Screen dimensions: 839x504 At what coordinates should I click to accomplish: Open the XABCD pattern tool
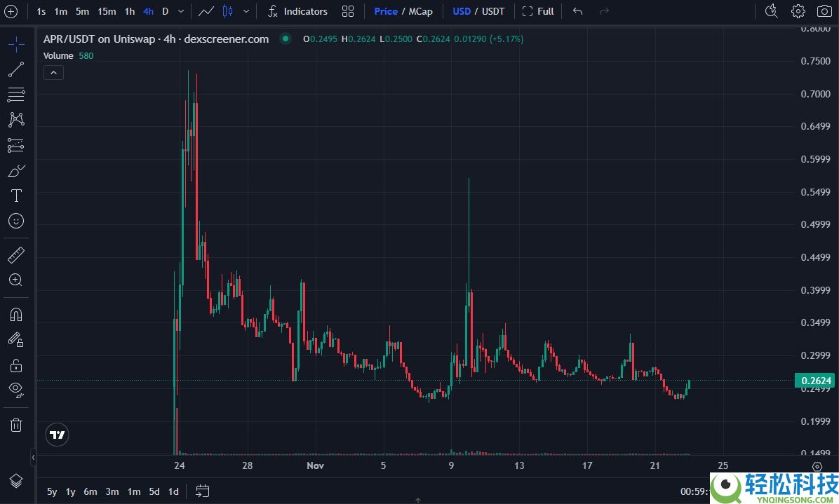tap(15, 119)
